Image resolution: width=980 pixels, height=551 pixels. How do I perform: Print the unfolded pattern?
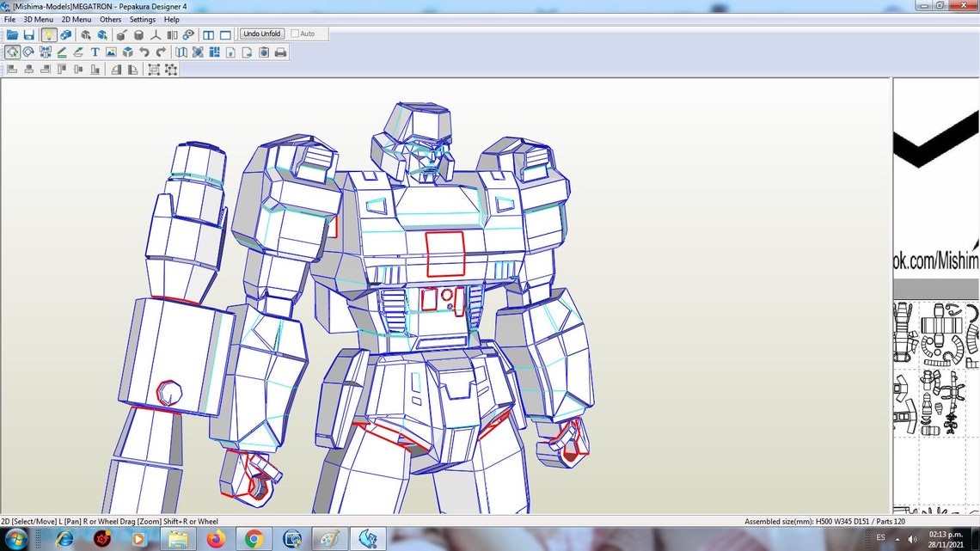[281, 52]
